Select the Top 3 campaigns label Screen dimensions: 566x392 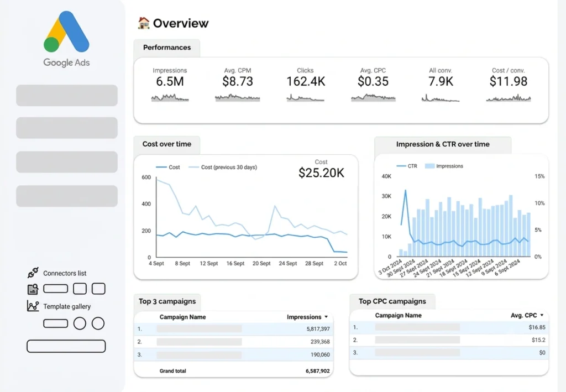pyautogui.click(x=167, y=301)
